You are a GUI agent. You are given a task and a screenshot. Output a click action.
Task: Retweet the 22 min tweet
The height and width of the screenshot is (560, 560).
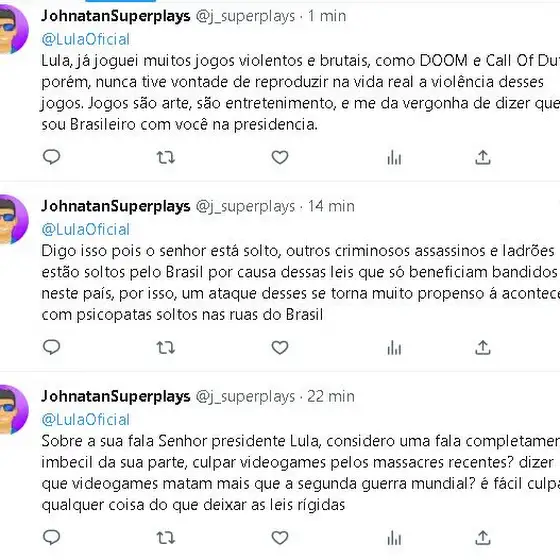coord(166,537)
